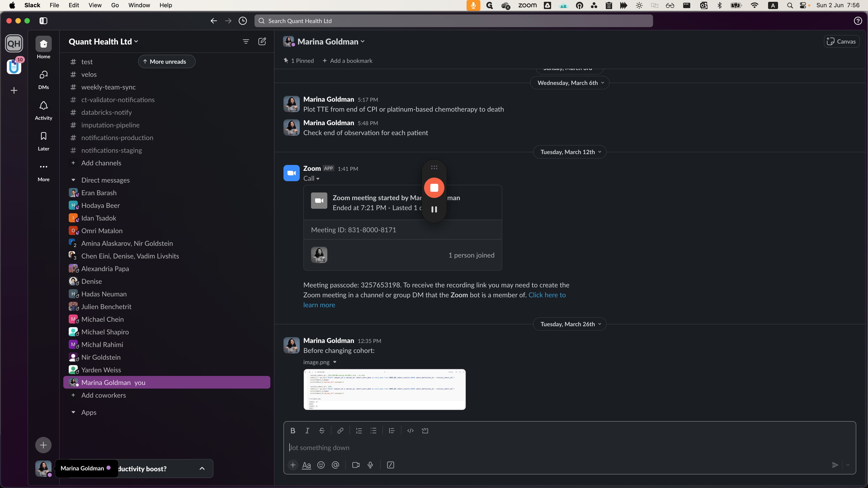
Task: Toggle strikethrough formatting in composer
Action: tap(322, 430)
